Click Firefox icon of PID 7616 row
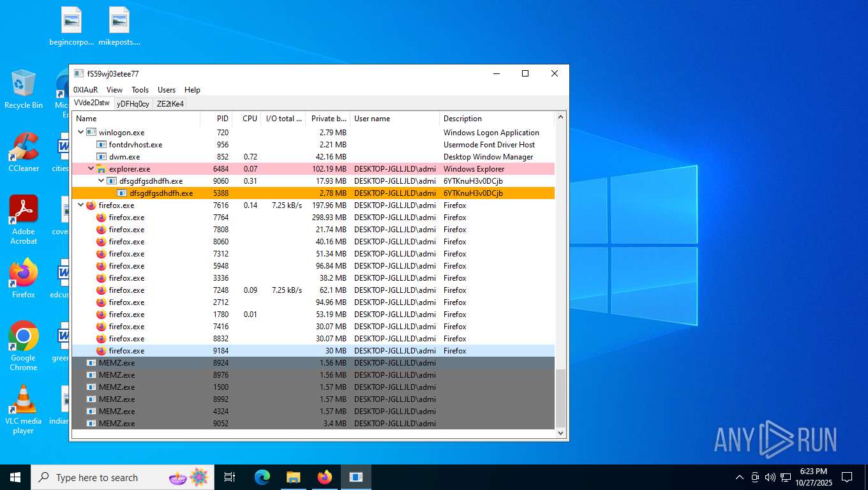 tap(91, 205)
